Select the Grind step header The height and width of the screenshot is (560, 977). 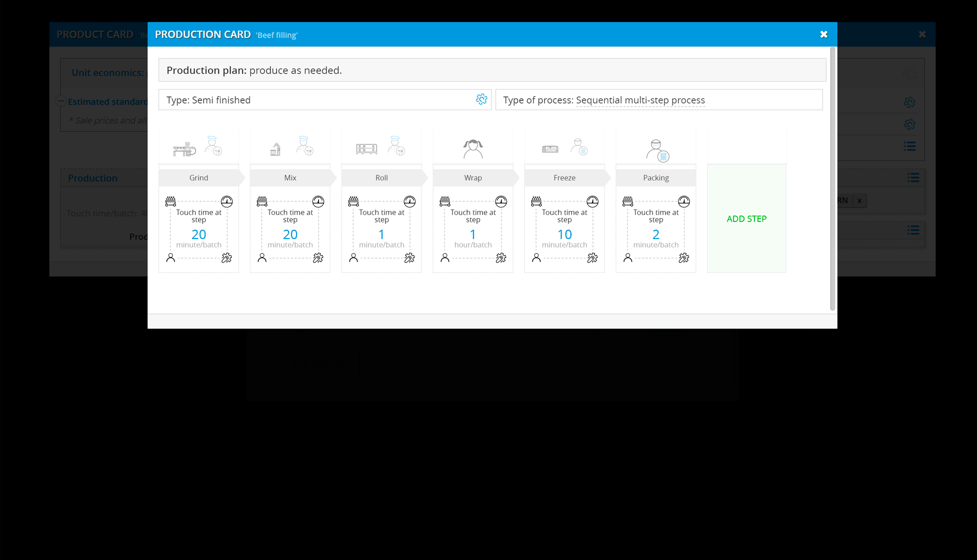(199, 177)
